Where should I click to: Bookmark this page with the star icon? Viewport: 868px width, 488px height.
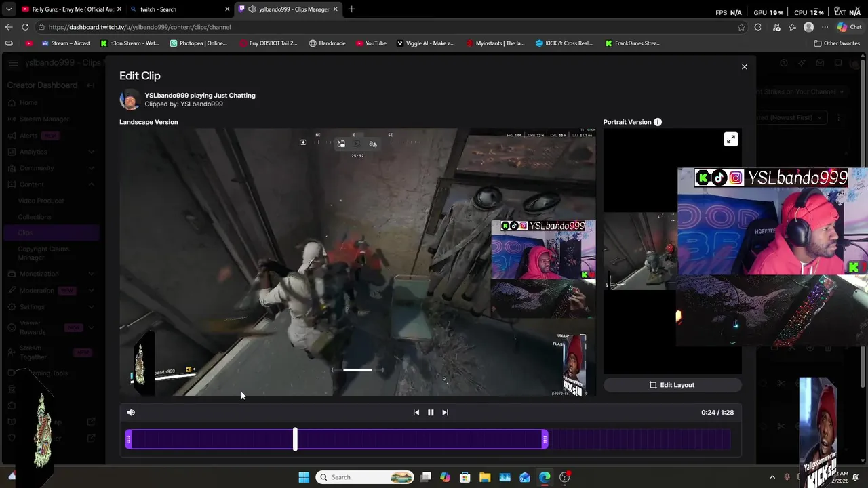(741, 27)
